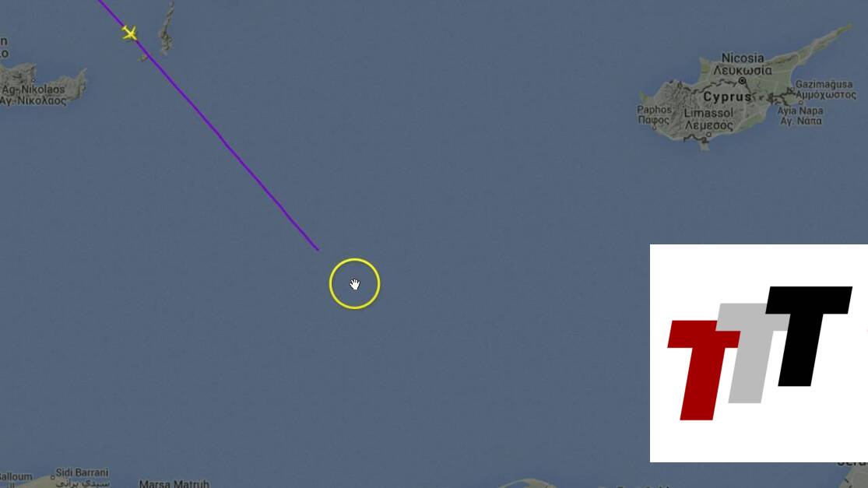Click the end point of the purple flight path

coord(318,250)
